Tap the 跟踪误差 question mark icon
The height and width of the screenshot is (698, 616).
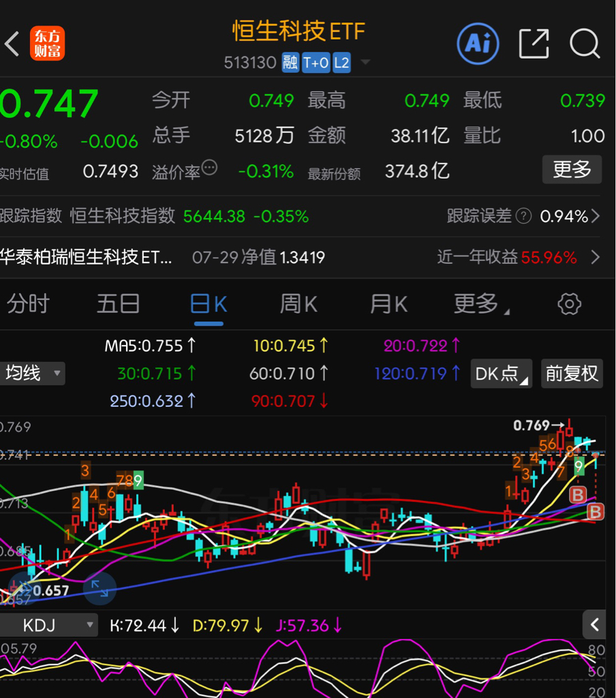pyautogui.click(x=523, y=216)
